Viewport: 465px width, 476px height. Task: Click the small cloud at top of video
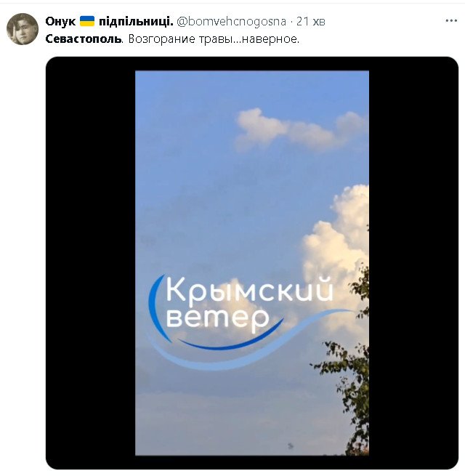301,129
